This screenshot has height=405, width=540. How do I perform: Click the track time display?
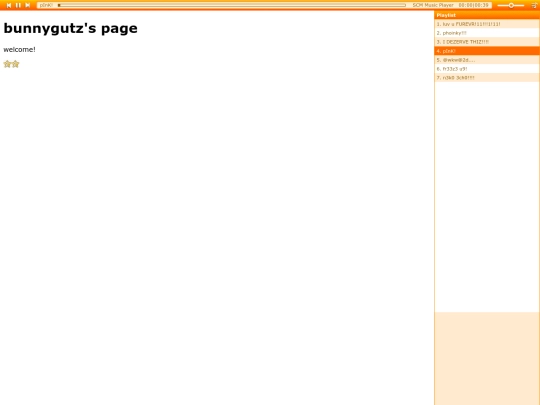point(474,5)
